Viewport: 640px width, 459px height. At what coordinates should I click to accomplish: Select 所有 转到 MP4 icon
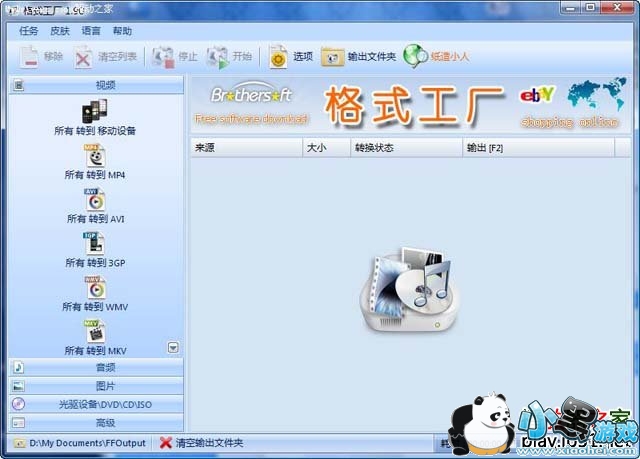(x=95, y=156)
